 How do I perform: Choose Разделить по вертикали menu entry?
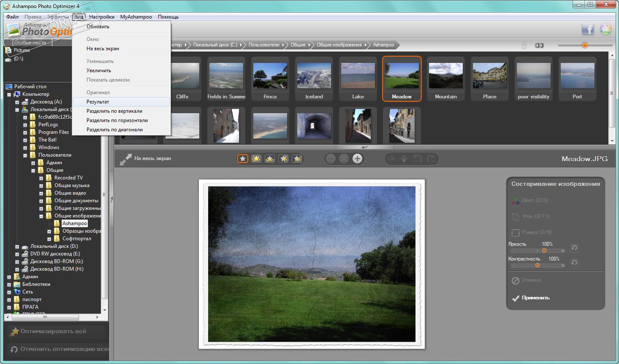[x=122, y=111]
